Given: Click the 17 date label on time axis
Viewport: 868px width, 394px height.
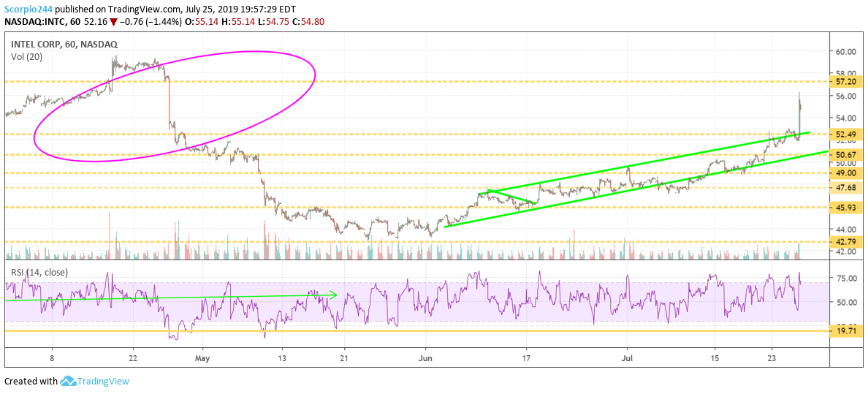Looking at the screenshot, I should point(527,357).
